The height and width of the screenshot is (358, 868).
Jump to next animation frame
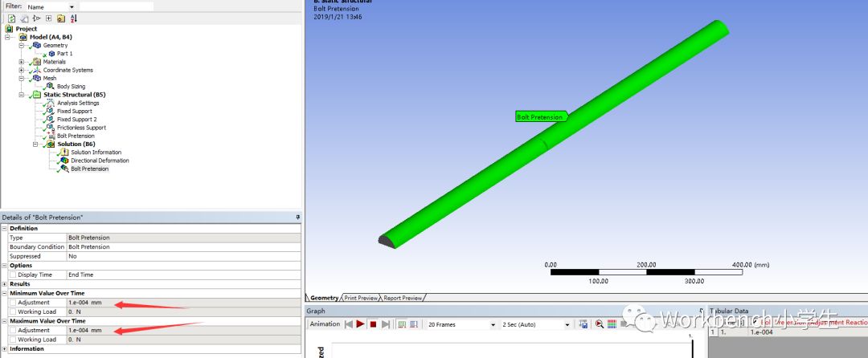[x=386, y=324]
